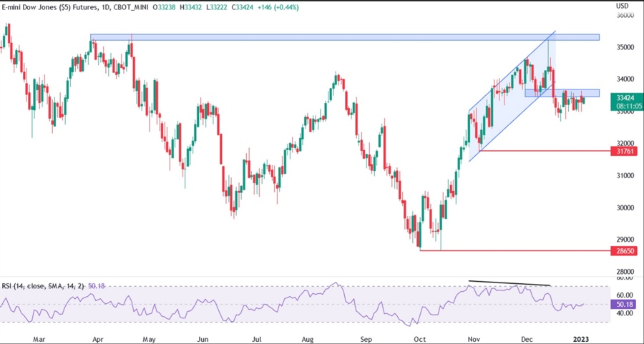The image size is (644, 344).
Task: Select the 33424 current price label
Action: point(625,97)
